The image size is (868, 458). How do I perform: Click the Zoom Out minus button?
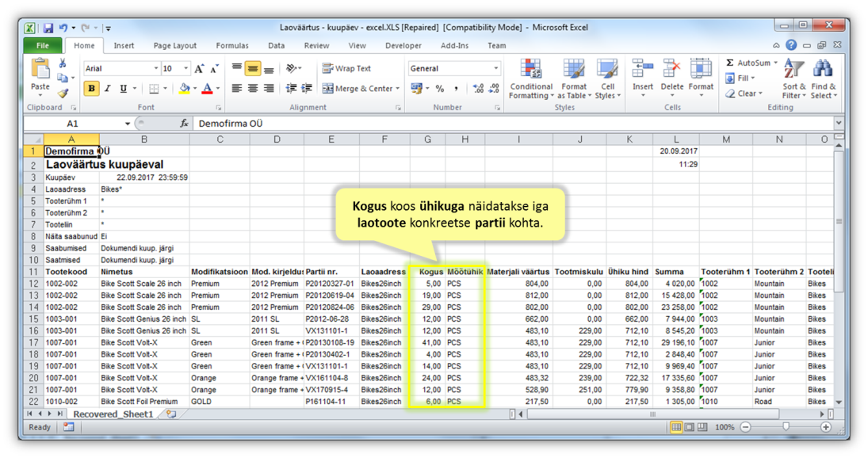746,427
